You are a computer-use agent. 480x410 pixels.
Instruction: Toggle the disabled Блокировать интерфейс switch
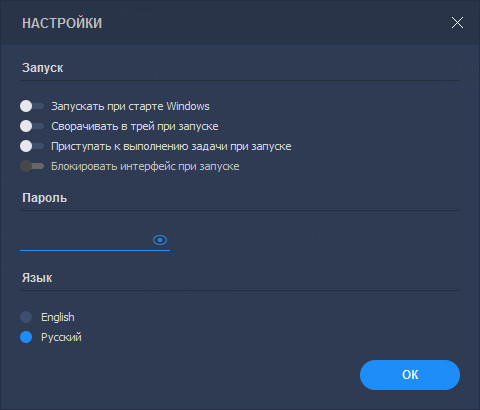tap(32, 166)
